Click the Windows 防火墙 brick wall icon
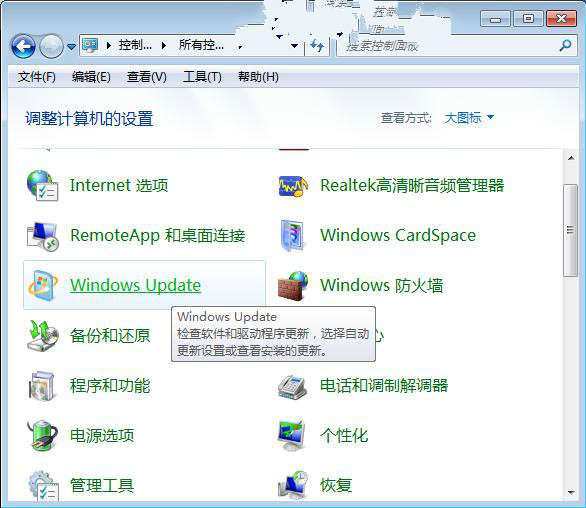Image resolution: width=586 pixels, height=508 pixels. pos(293,286)
